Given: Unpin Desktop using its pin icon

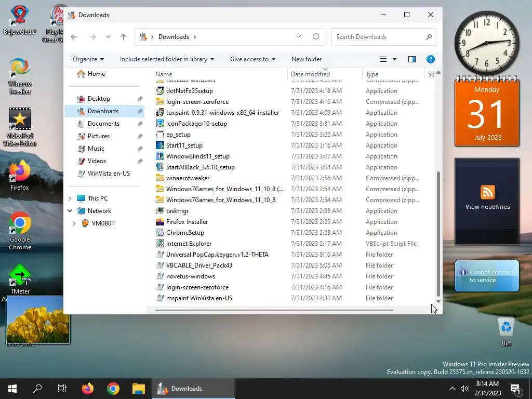Looking at the screenshot, I should [x=140, y=99].
